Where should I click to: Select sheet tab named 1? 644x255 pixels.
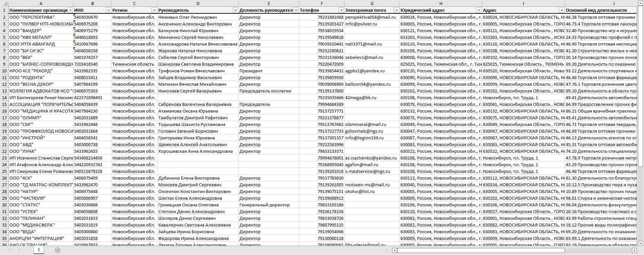[39, 250]
